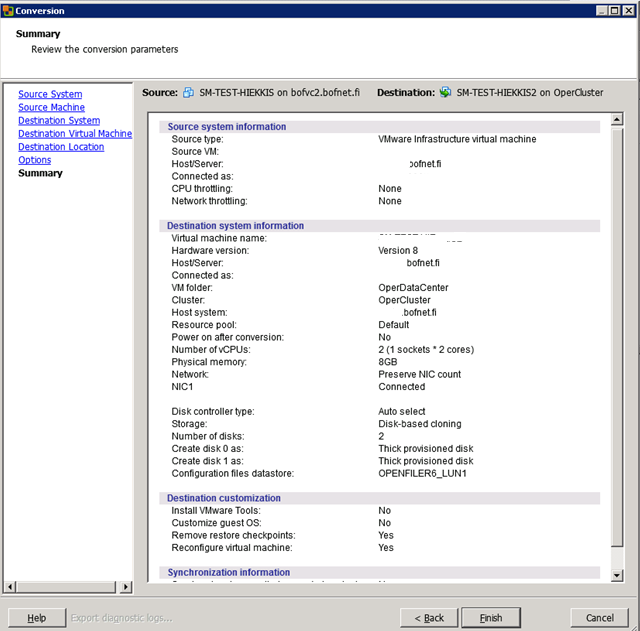Select the current Summary step
640x631 pixels.
pos(40,173)
